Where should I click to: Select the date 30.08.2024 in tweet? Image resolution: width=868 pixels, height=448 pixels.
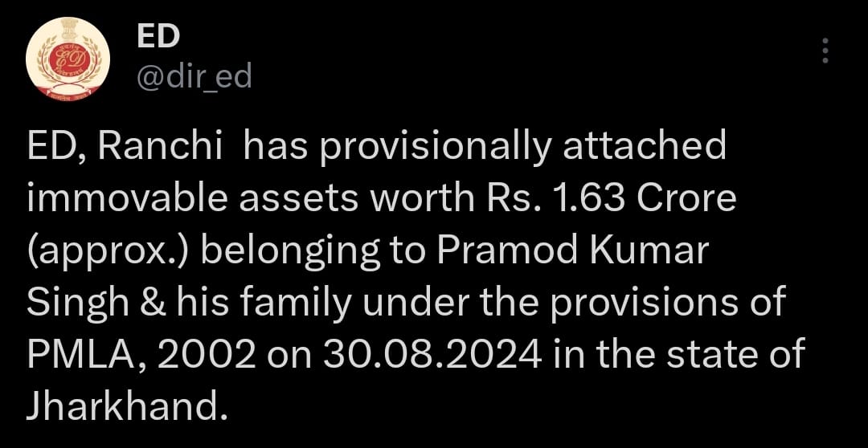click(x=432, y=354)
